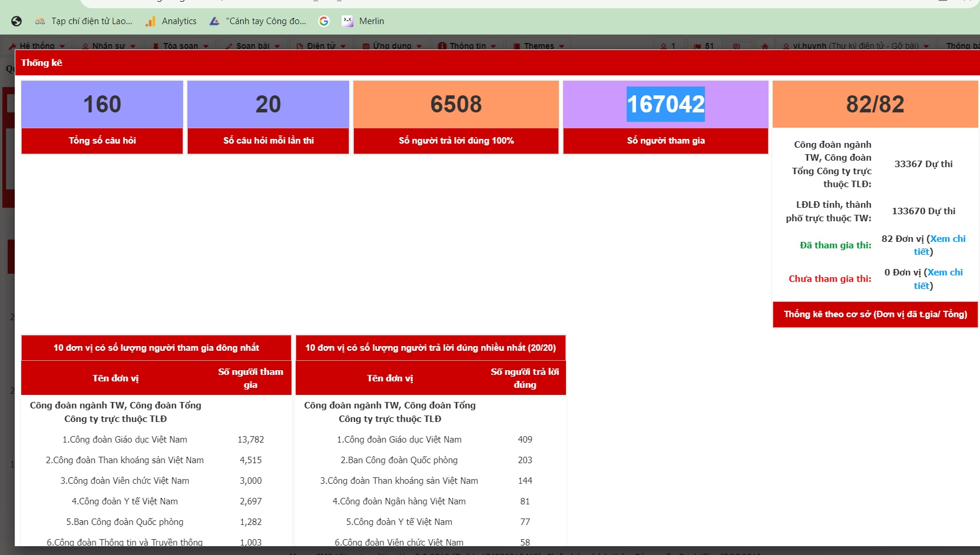
Task: Open the Ứng dụng menu
Action: point(392,46)
